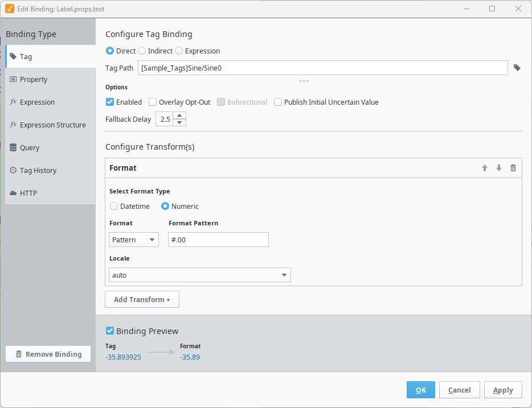The width and height of the screenshot is (532, 408).
Task: Click the Add Transform + button
Action: [x=142, y=299]
